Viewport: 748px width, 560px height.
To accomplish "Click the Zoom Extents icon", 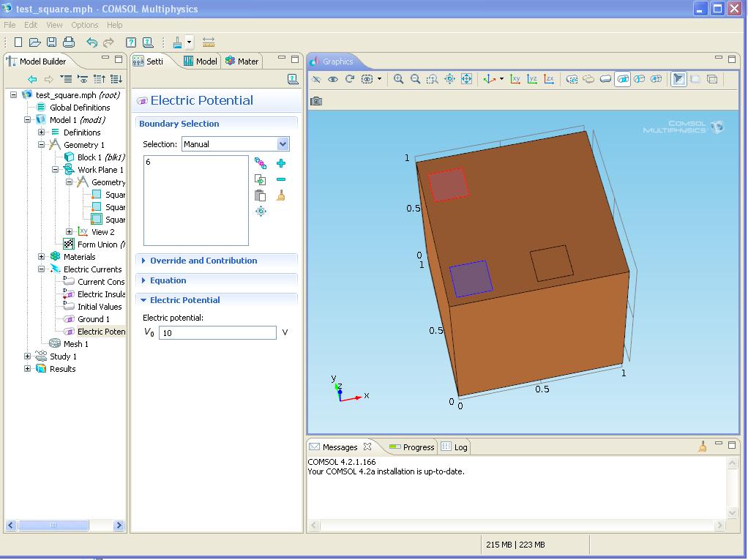I will tap(466, 79).
